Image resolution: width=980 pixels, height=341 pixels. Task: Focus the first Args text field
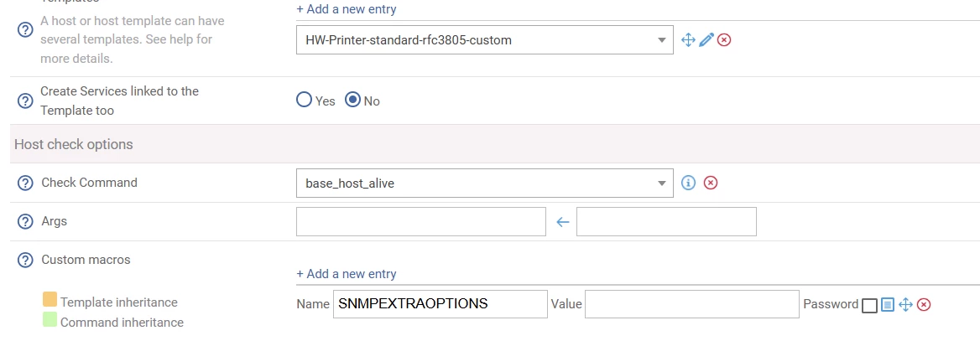point(420,222)
